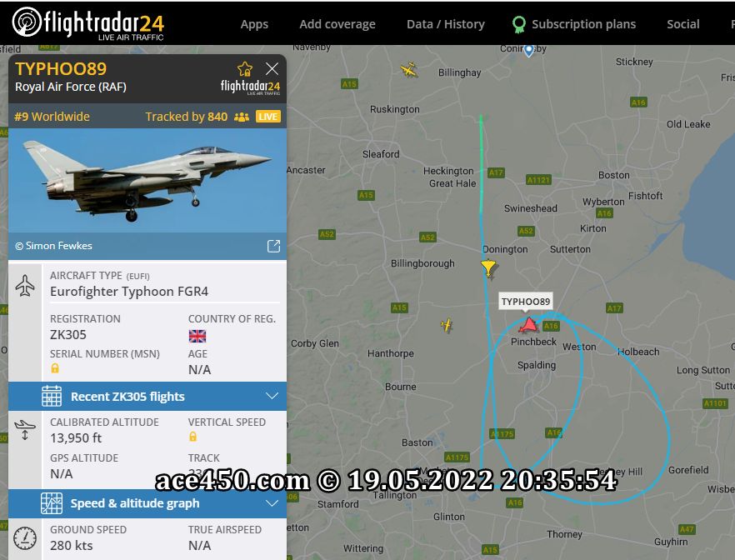Viewport: 735px width, 560px height.
Task: Open the aircraft photo in external link
Action: coord(273,246)
